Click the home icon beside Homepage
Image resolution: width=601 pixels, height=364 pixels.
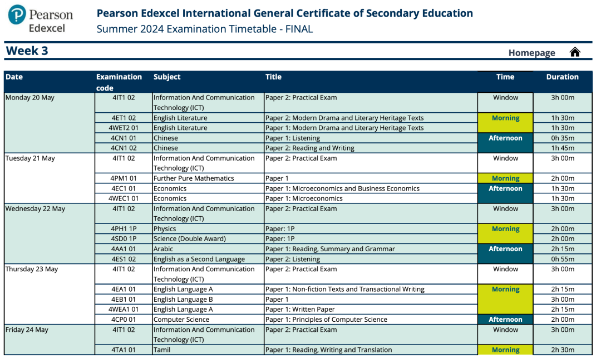[574, 52]
